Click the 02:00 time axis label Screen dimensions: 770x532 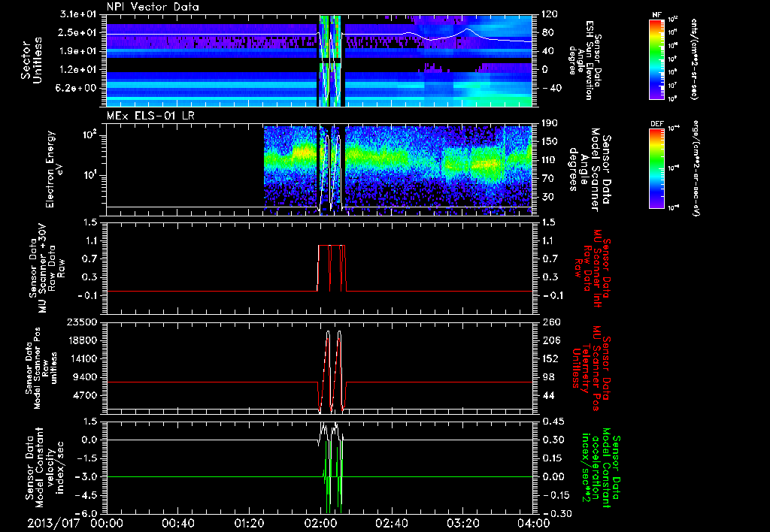(x=320, y=523)
